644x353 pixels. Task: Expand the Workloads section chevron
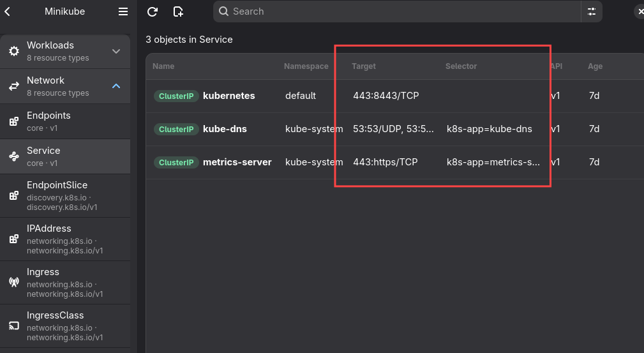point(116,51)
